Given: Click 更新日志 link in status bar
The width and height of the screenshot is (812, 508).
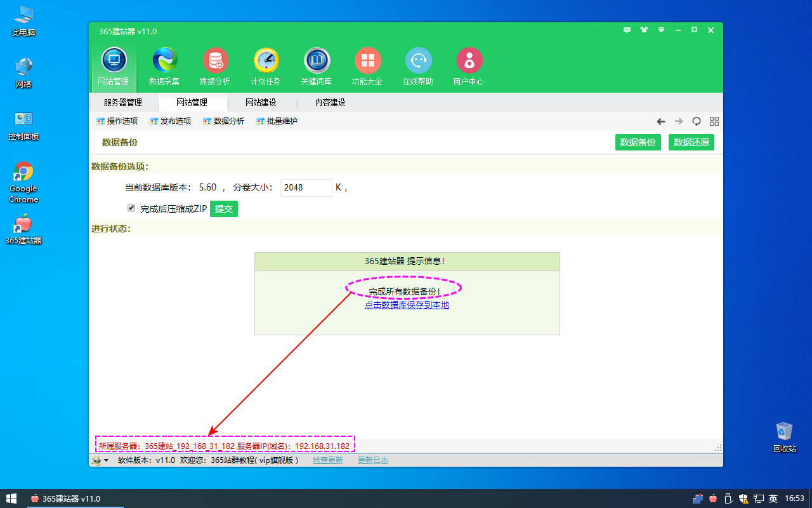Looking at the screenshot, I should 373,460.
